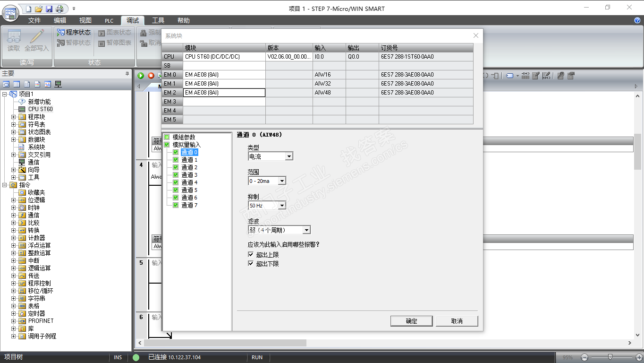
Task: Open the 帮助 ribbon tab
Action: pos(184,20)
